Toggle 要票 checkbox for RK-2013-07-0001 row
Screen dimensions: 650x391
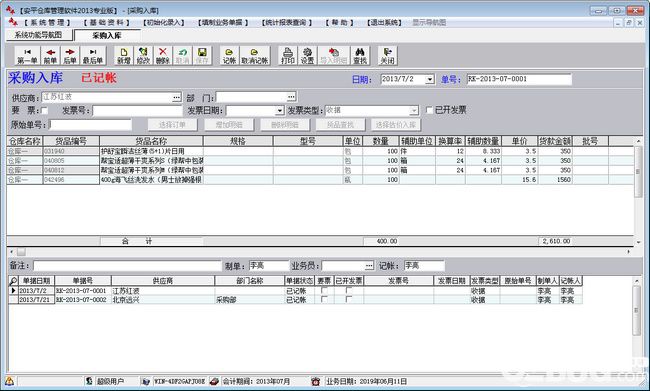pos(324,290)
